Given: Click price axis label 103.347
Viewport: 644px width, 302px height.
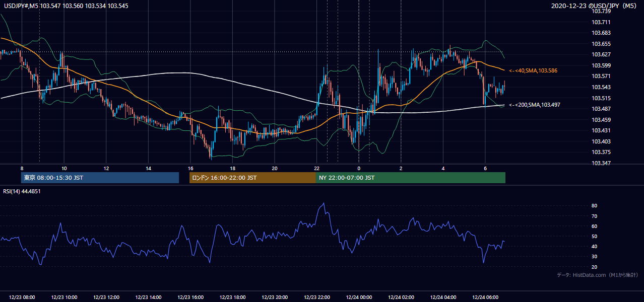Looking at the screenshot, I should pyautogui.click(x=601, y=163).
